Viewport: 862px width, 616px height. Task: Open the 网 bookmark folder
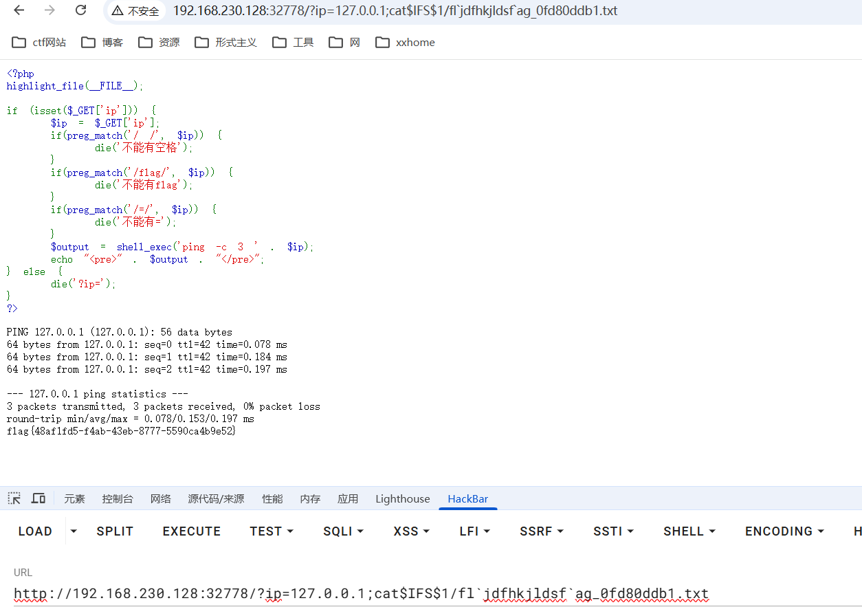(x=344, y=43)
